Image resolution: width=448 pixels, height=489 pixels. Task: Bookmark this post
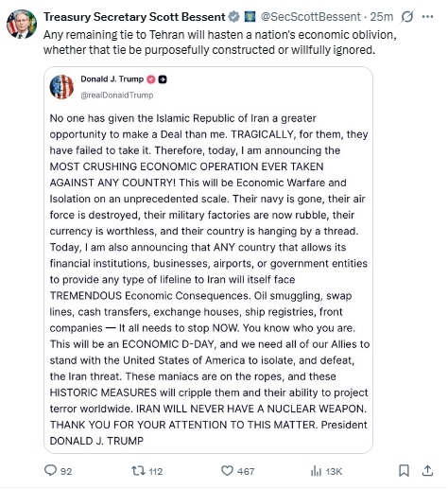click(404, 471)
